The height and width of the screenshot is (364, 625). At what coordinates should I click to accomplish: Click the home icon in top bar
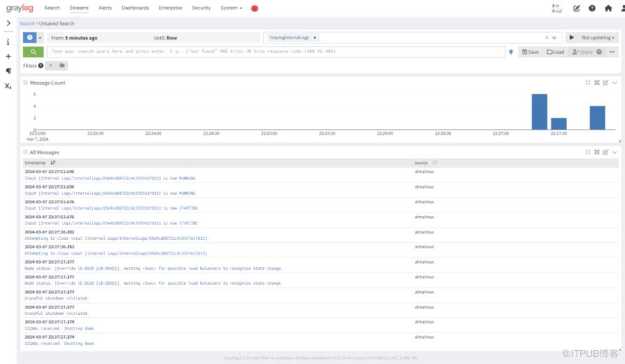[608, 8]
